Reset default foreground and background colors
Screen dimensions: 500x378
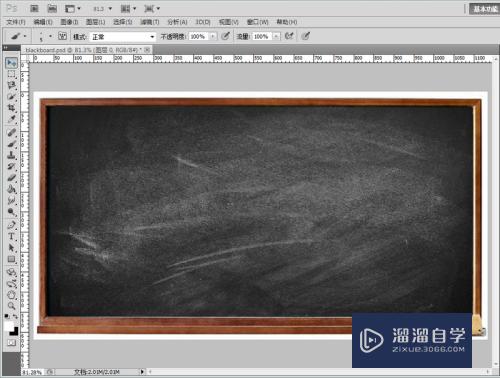[x=7, y=316]
